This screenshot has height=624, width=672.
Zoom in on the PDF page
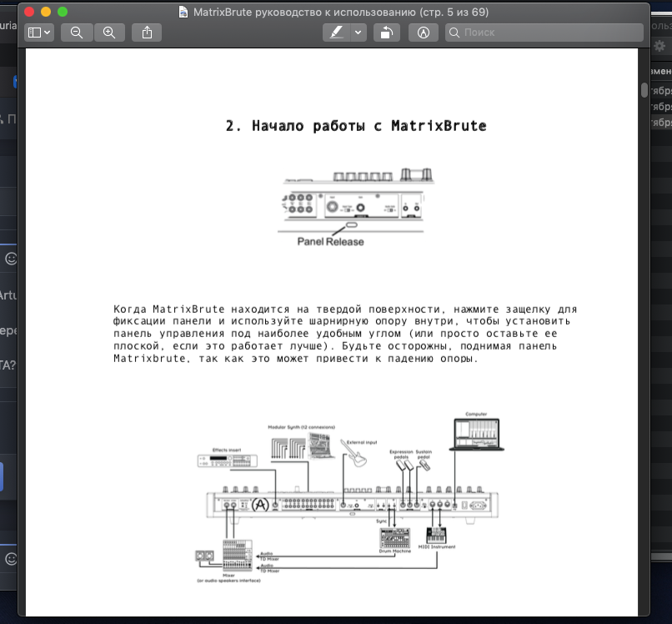coord(109,33)
